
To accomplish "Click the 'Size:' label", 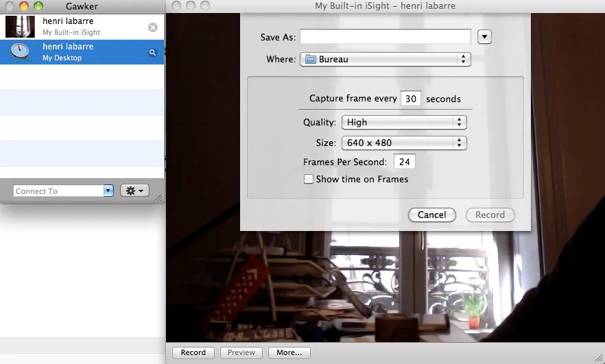I will (326, 143).
